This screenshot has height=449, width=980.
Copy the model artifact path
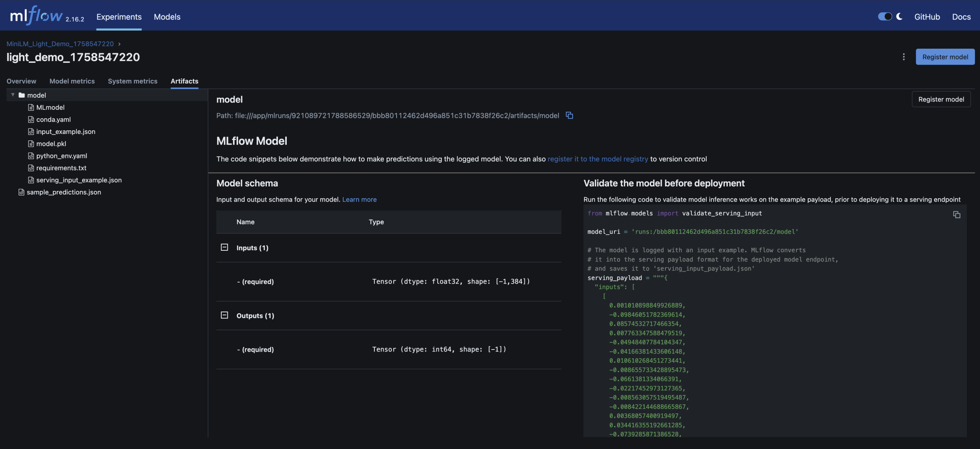569,116
